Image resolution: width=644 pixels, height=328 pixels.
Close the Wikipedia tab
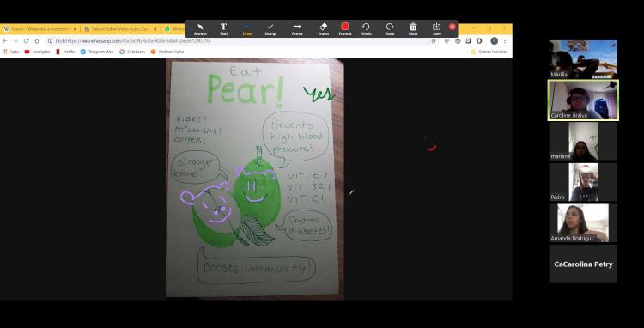[x=75, y=29]
